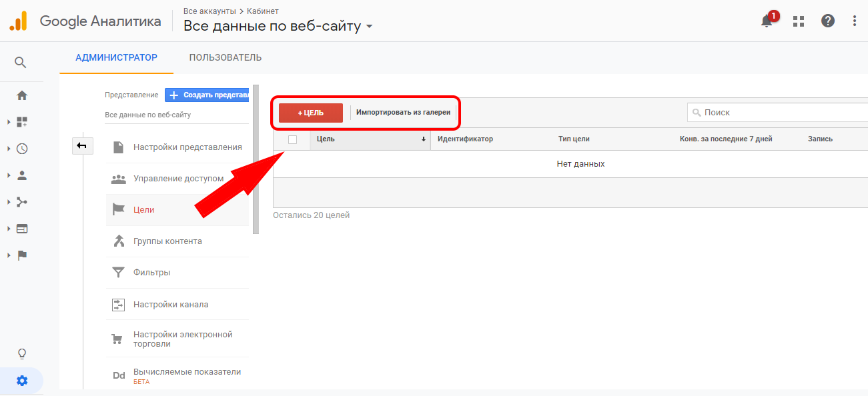The image size is (868, 396).
Task: Open Фильтры menu item
Action: [x=177, y=272]
